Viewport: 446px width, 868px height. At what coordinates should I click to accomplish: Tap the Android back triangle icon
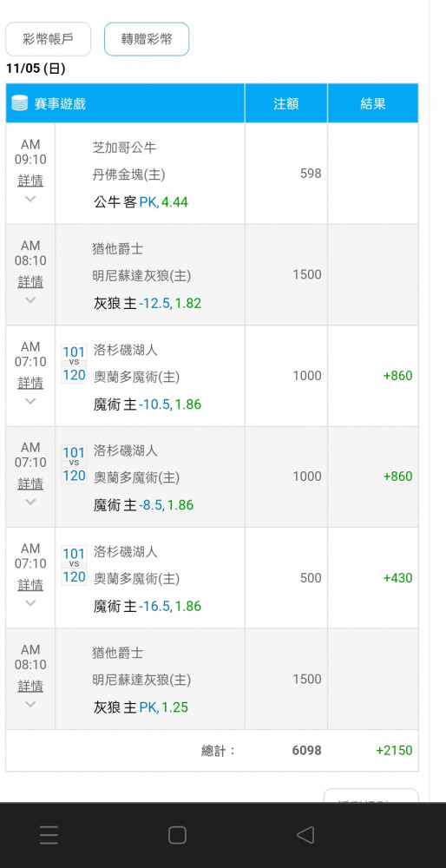pos(305,835)
